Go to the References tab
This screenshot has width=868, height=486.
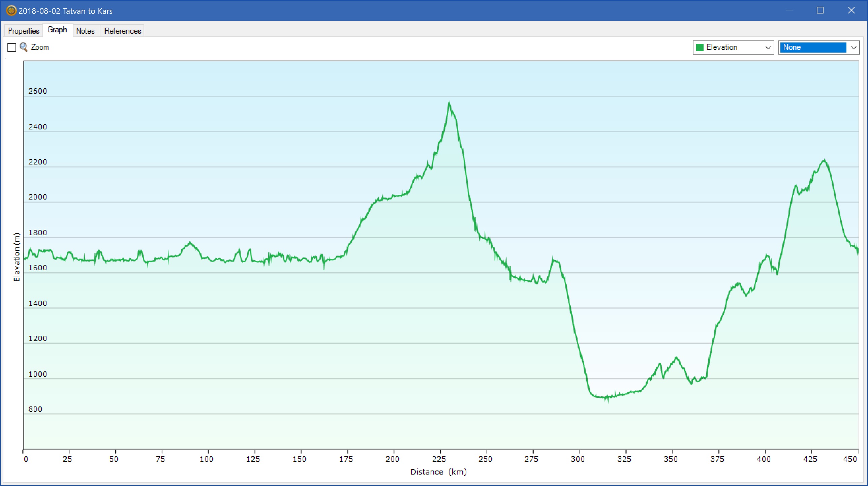pos(123,31)
